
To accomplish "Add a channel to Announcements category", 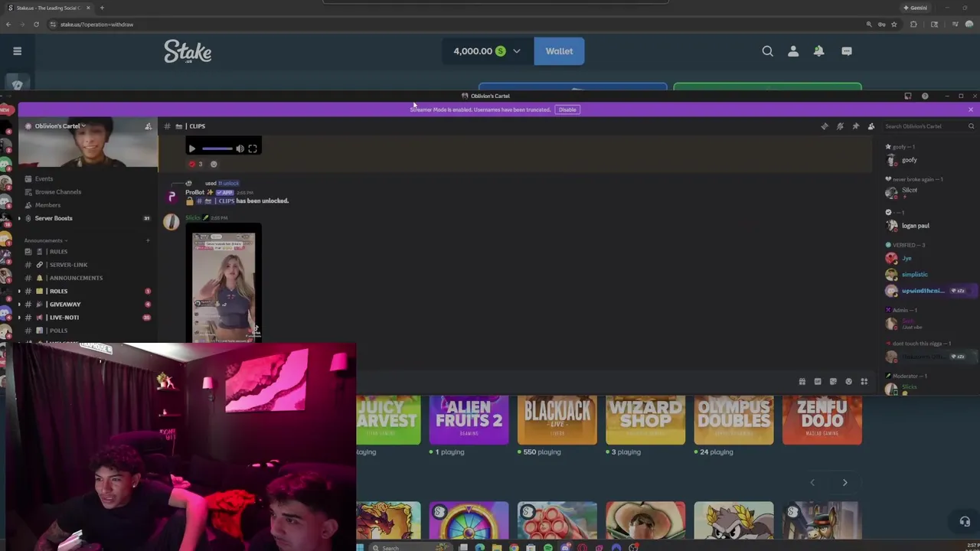I will pos(148,240).
